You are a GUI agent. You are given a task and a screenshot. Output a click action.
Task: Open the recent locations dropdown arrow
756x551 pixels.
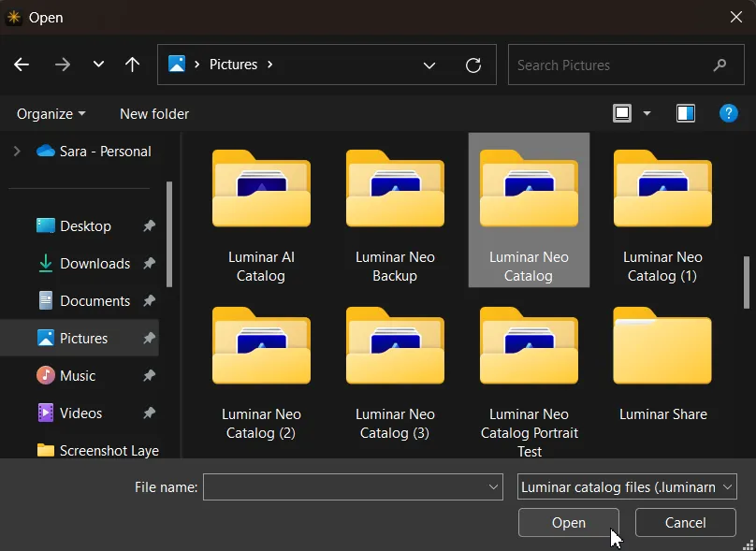pyautogui.click(x=98, y=65)
